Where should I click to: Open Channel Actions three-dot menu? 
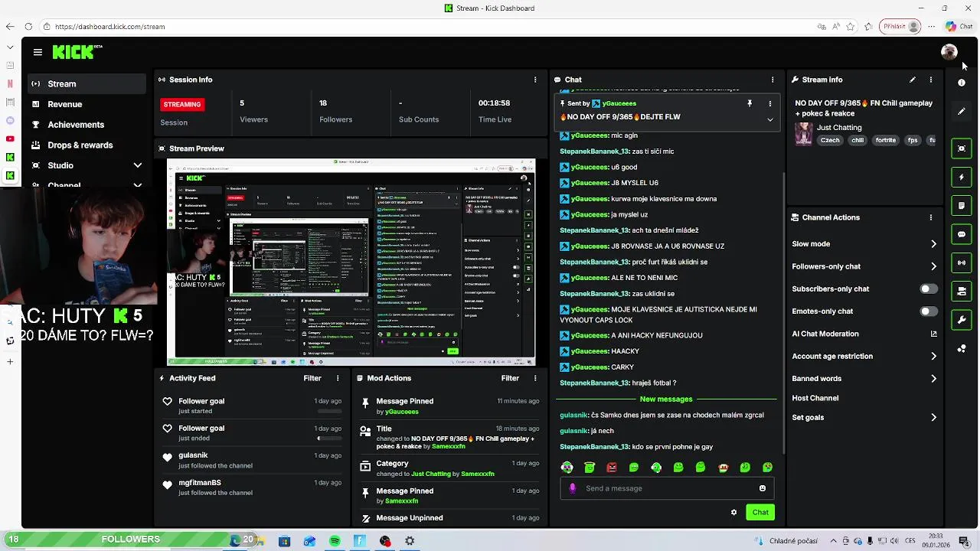(x=931, y=217)
